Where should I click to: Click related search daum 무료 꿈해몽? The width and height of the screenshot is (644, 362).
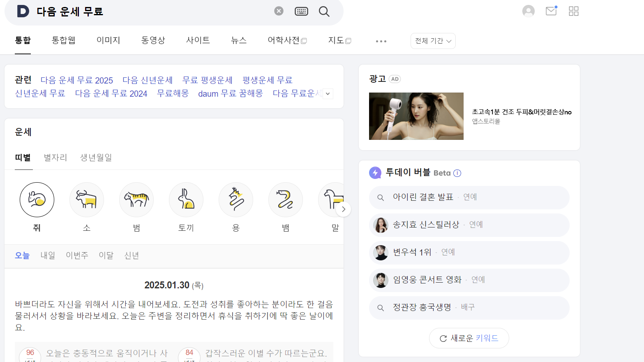pos(231,93)
